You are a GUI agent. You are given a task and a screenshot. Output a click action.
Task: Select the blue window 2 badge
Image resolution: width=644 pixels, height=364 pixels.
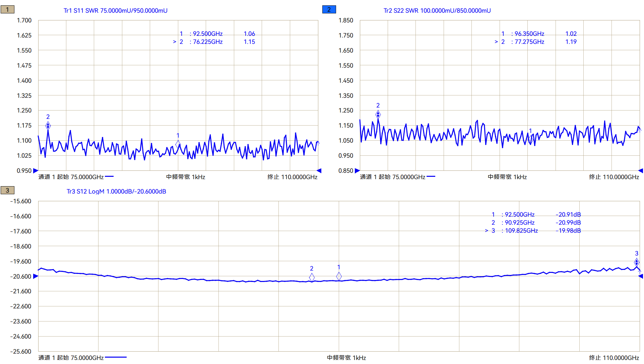329,9
